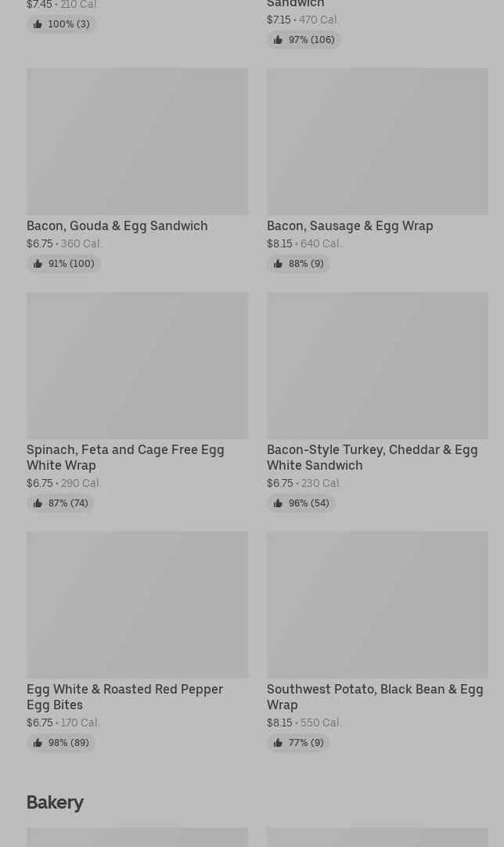This screenshot has width=504, height=847.
Task: Click the Bacon, Sausage & Egg Wrap title
Action: pyautogui.click(x=350, y=225)
